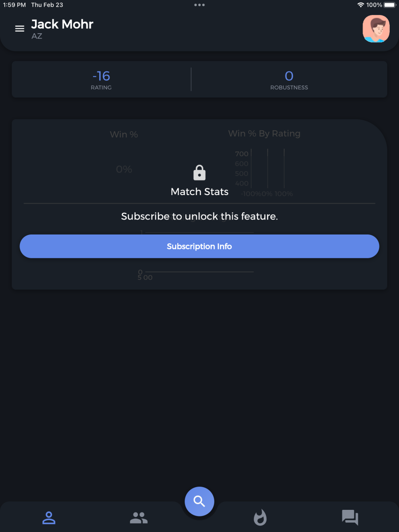Click the AZ location label
399x532 pixels.
click(37, 36)
